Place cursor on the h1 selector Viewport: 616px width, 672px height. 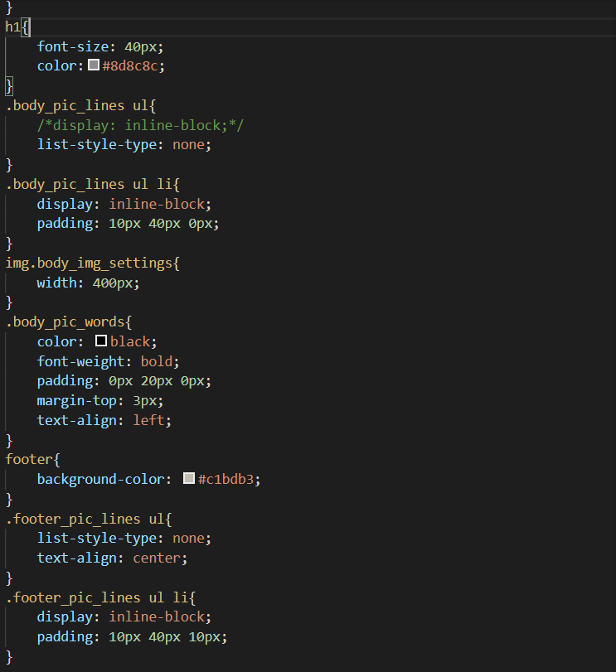[x=12, y=27]
